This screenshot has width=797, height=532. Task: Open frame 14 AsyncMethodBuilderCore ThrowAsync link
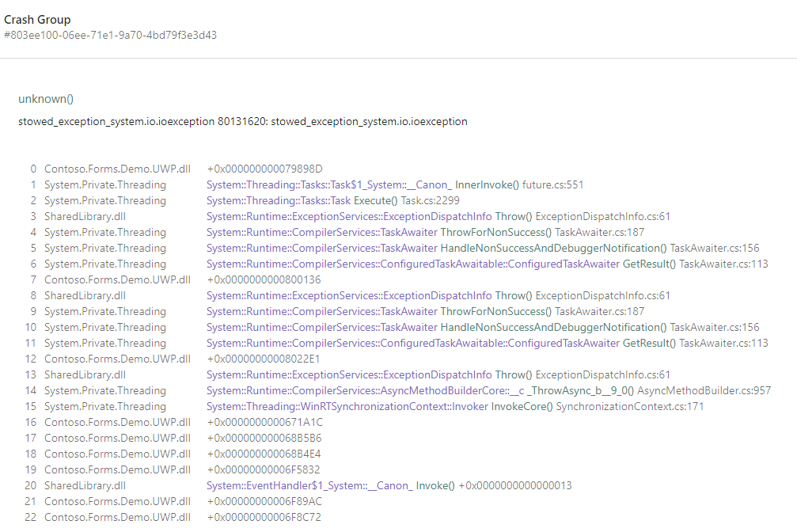(488, 390)
